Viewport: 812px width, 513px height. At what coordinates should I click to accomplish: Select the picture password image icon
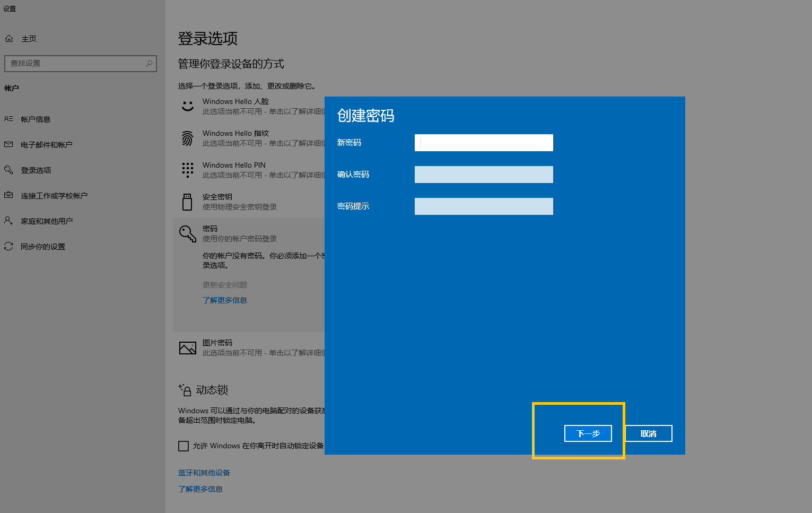coord(187,348)
